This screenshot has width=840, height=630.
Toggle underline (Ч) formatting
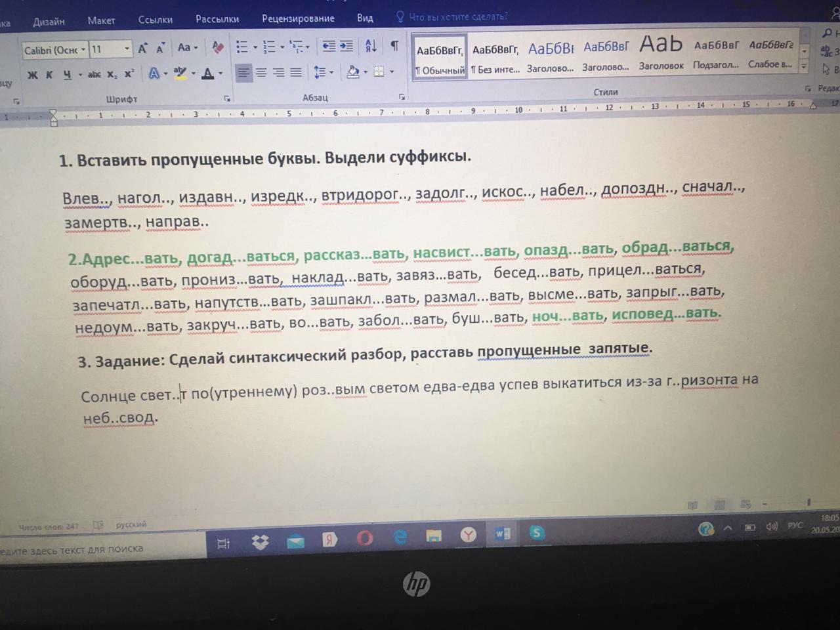click(66, 75)
